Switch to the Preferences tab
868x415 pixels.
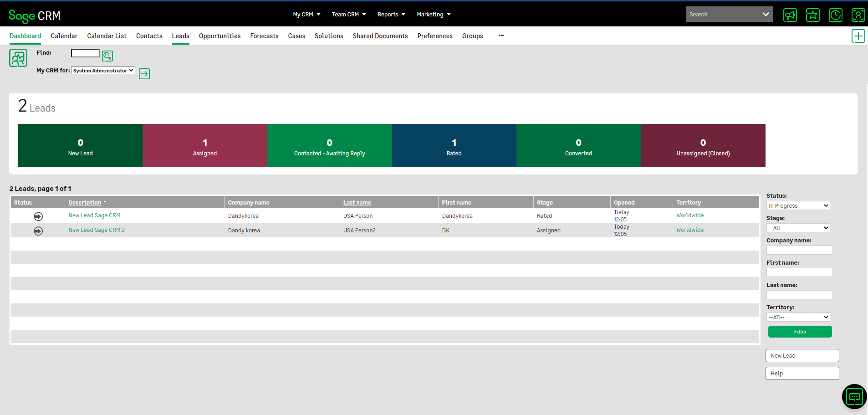[x=435, y=36]
